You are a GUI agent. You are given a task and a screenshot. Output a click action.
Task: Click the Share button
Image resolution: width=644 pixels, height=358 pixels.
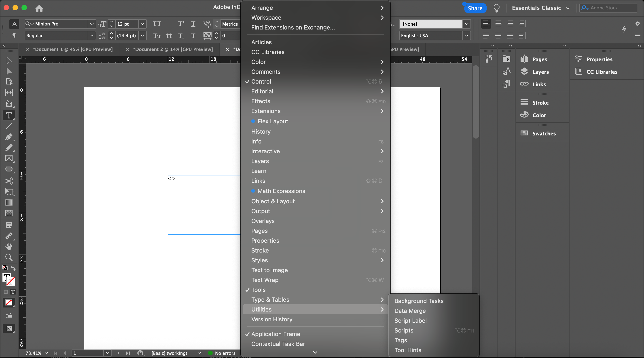click(x=475, y=8)
